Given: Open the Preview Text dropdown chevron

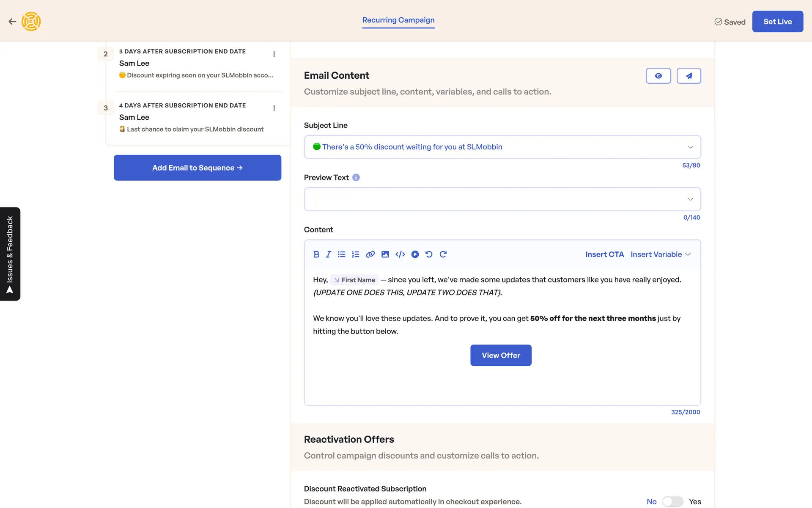Looking at the screenshot, I should click(x=690, y=199).
